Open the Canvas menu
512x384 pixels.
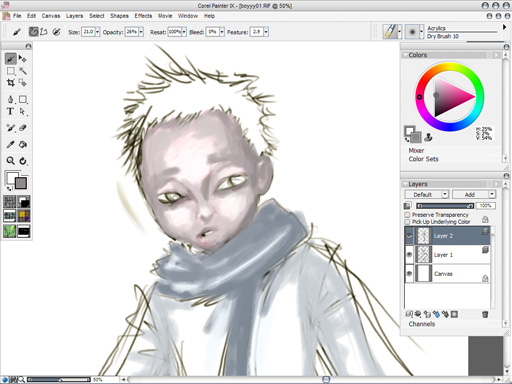pyautogui.click(x=51, y=16)
